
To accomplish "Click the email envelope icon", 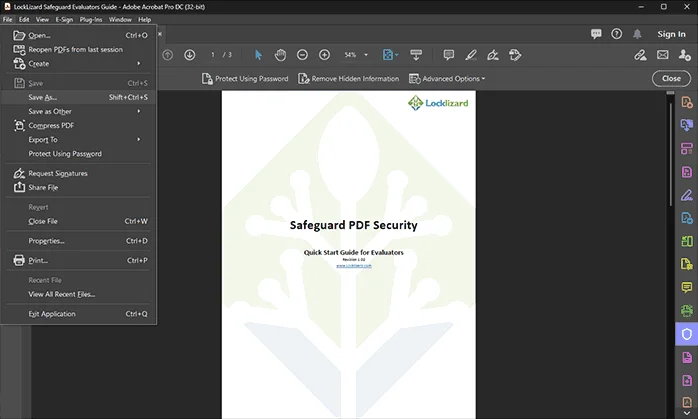I will (x=665, y=54).
